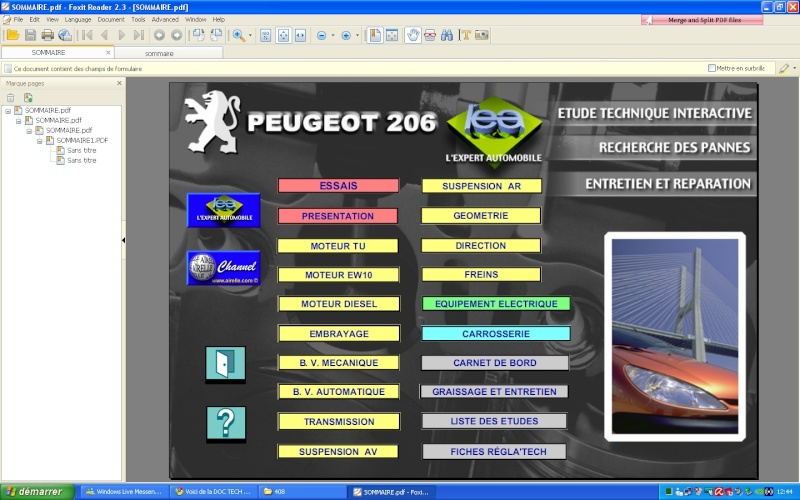Open the Document menu
Viewport: 800px width, 500px height.
[111, 19]
